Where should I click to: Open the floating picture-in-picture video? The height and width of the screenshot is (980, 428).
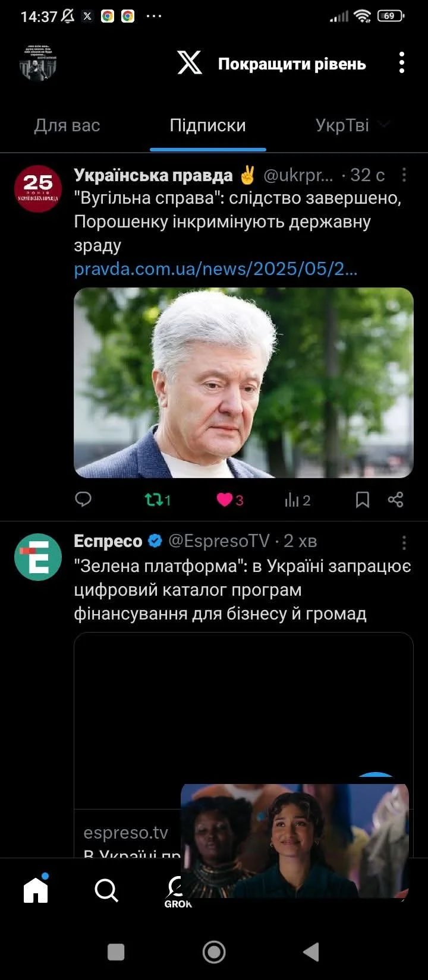pyautogui.click(x=295, y=840)
